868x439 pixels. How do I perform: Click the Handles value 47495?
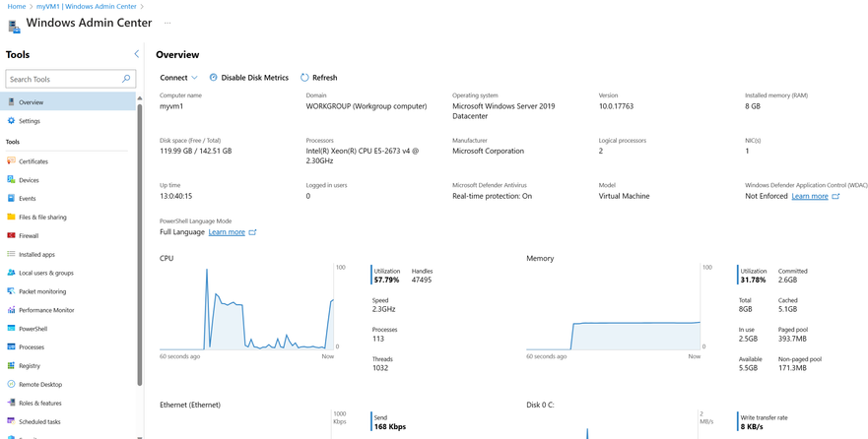(x=422, y=281)
